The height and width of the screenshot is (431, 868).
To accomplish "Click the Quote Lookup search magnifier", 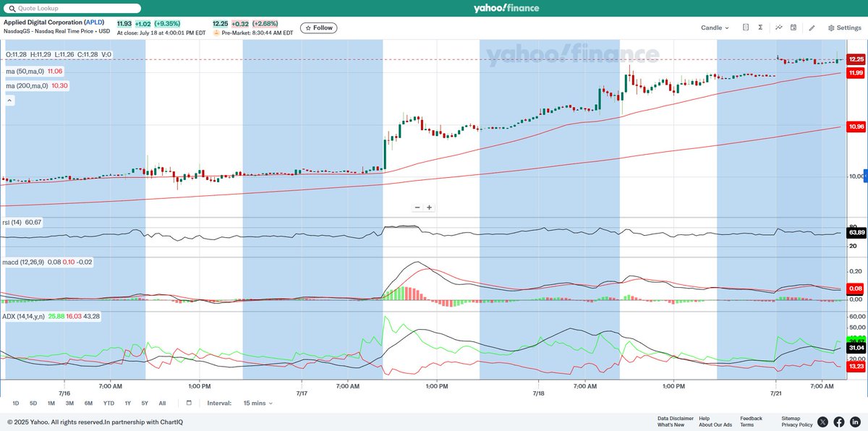I will pyautogui.click(x=11, y=8).
